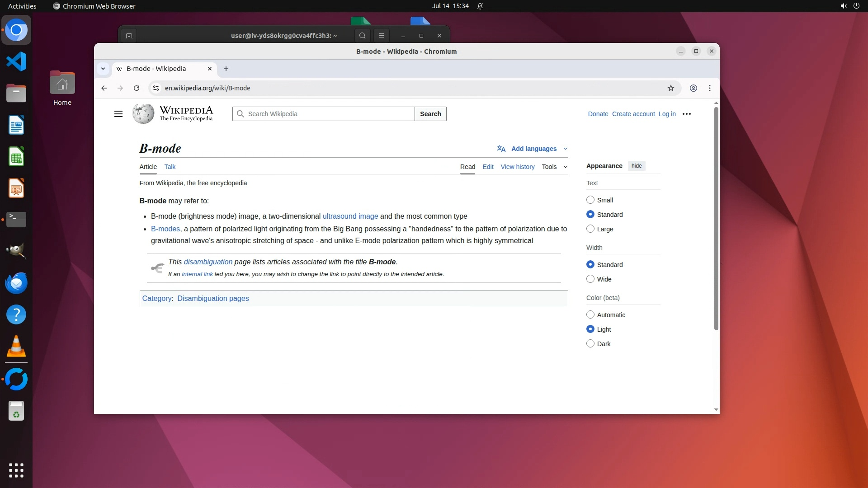The image size is (868, 488).
Task: Open Wikipedia personal tools ellipsis menu
Action: click(687, 114)
